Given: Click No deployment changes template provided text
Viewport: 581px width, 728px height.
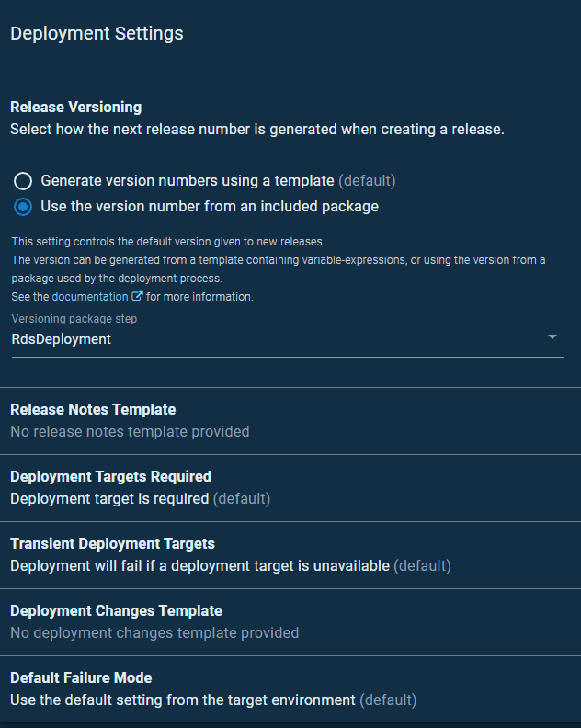Looking at the screenshot, I should click(154, 632).
